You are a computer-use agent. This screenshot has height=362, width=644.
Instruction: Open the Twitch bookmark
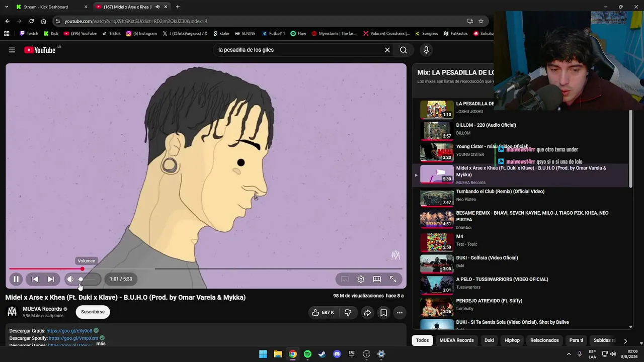(29, 34)
